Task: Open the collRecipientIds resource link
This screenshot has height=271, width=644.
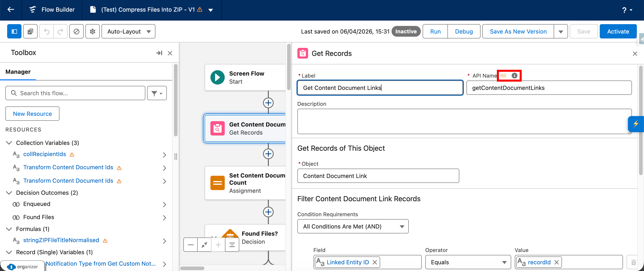Action: click(x=44, y=154)
